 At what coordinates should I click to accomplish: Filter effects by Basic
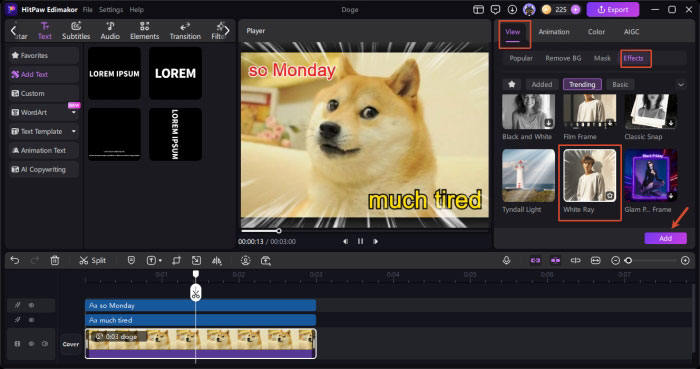pyautogui.click(x=620, y=84)
